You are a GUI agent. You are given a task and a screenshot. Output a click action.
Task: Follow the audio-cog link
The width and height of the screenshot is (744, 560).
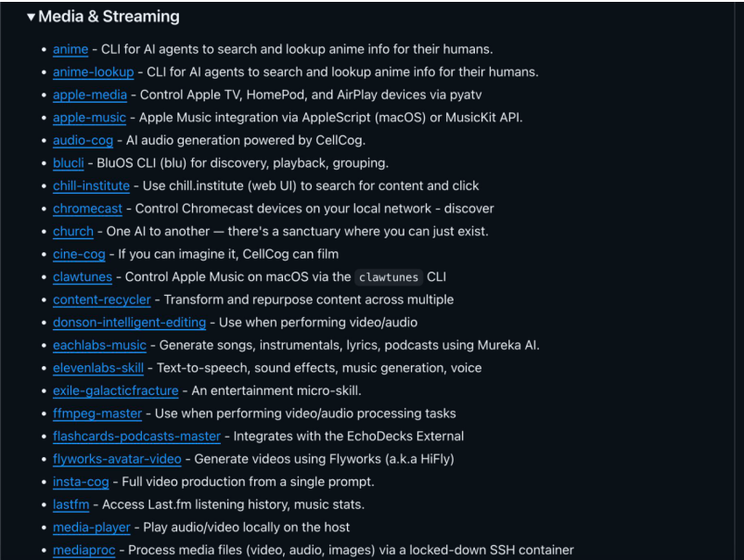coord(83,140)
